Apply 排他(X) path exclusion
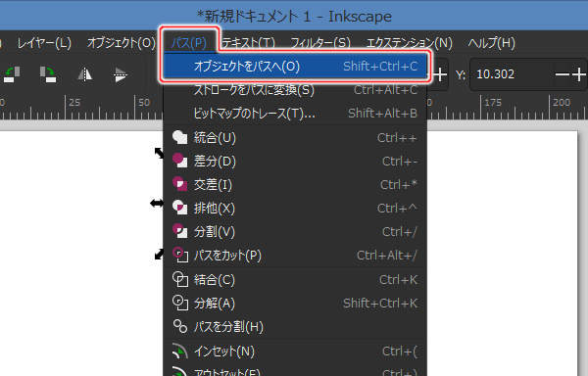 tap(295, 209)
